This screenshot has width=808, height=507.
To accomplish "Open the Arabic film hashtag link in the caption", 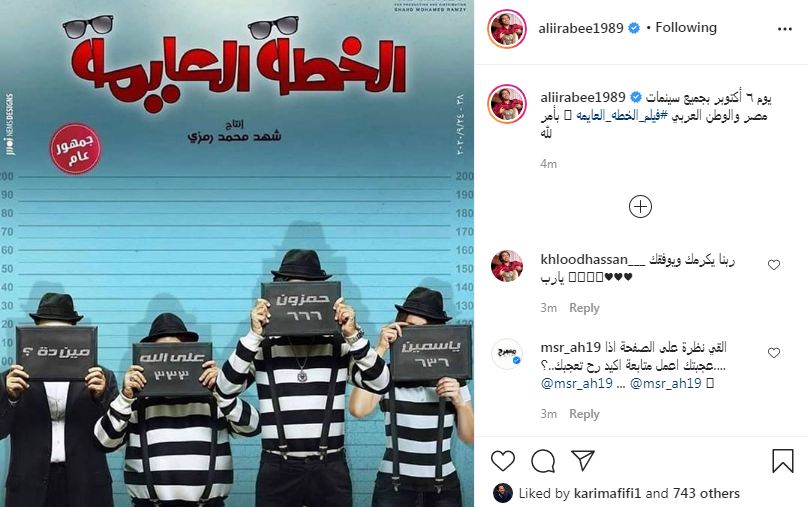I will click(x=618, y=115).
